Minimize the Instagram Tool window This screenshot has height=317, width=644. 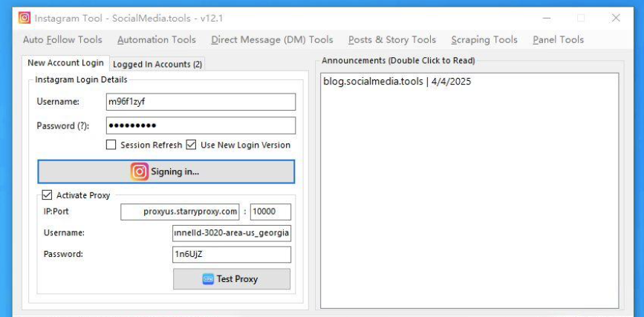[x=546, y=18]
